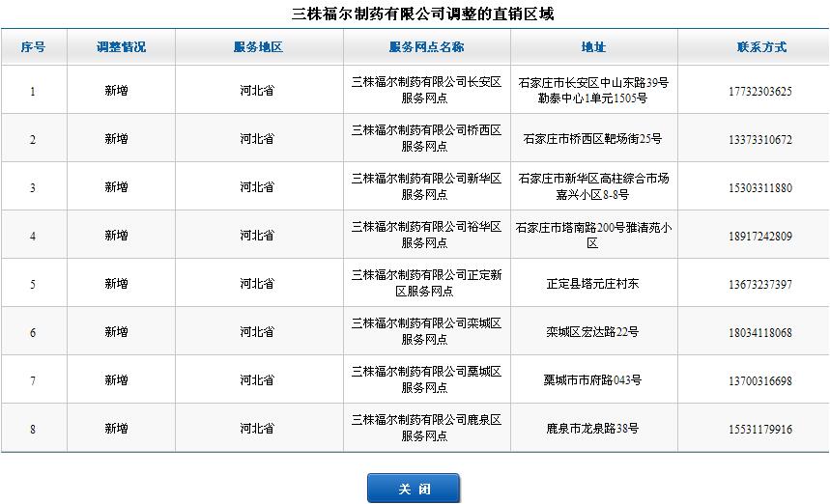Click address 石家庄市桥西区靶场街25号

(x=592, y=139)
